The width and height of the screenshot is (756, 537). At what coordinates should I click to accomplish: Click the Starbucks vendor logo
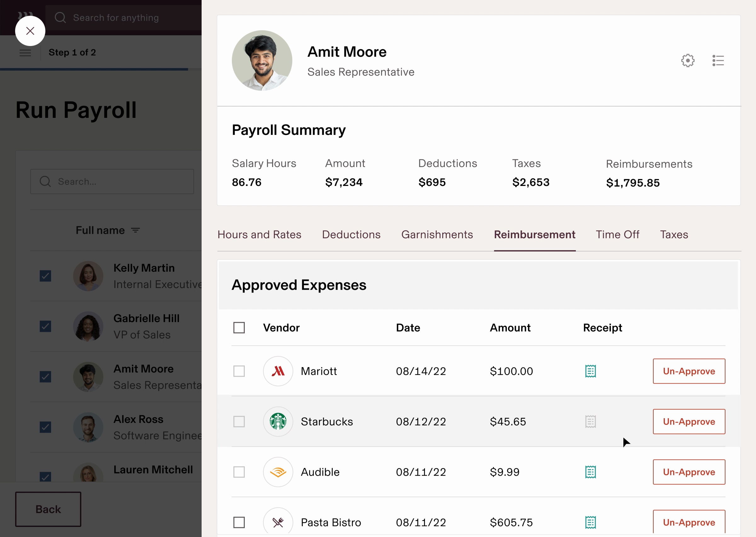point(278,422)
